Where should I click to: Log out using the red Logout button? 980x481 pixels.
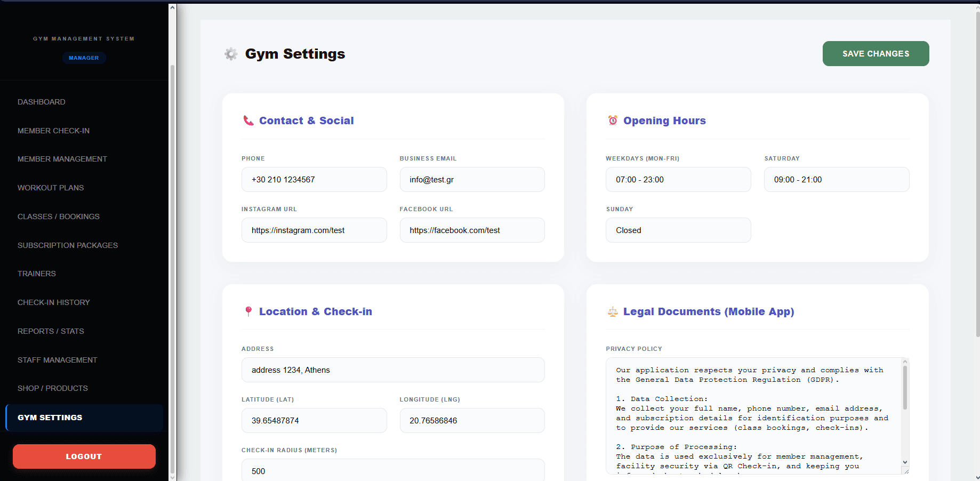tap(84, 456)
